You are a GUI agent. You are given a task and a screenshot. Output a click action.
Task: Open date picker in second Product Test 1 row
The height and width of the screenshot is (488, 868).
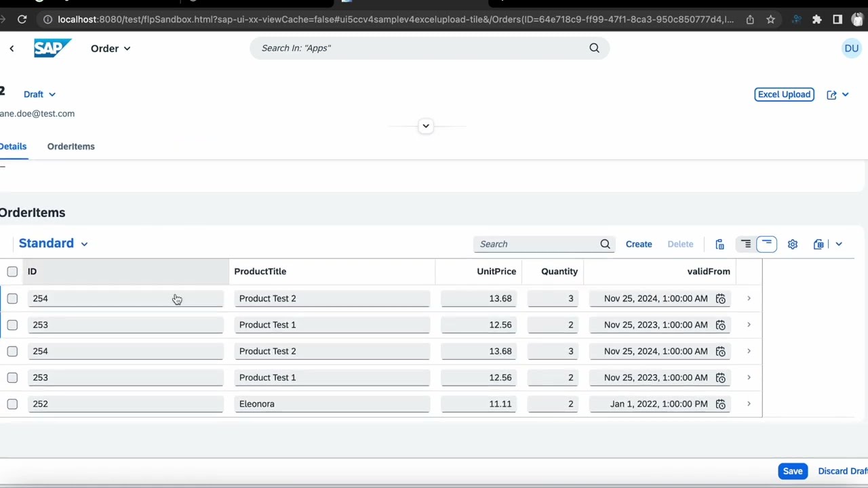(720, 378)
